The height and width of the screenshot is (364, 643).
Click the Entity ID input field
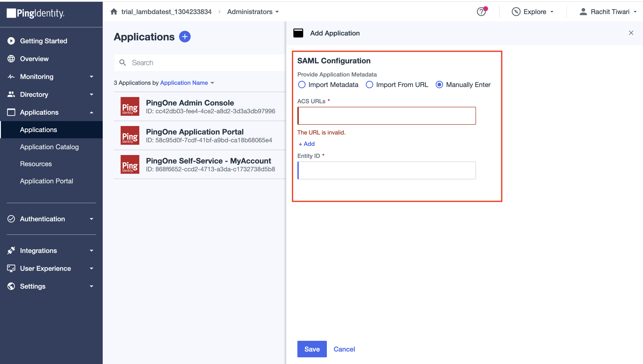[x=386, y=170]
